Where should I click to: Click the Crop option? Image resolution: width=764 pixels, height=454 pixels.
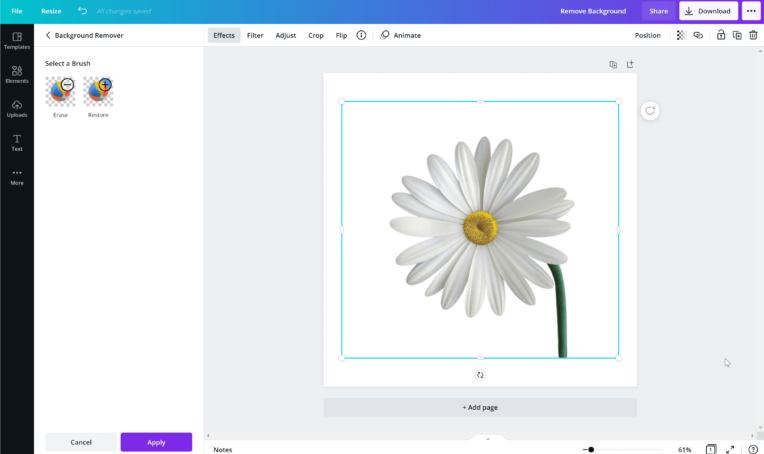316,35
